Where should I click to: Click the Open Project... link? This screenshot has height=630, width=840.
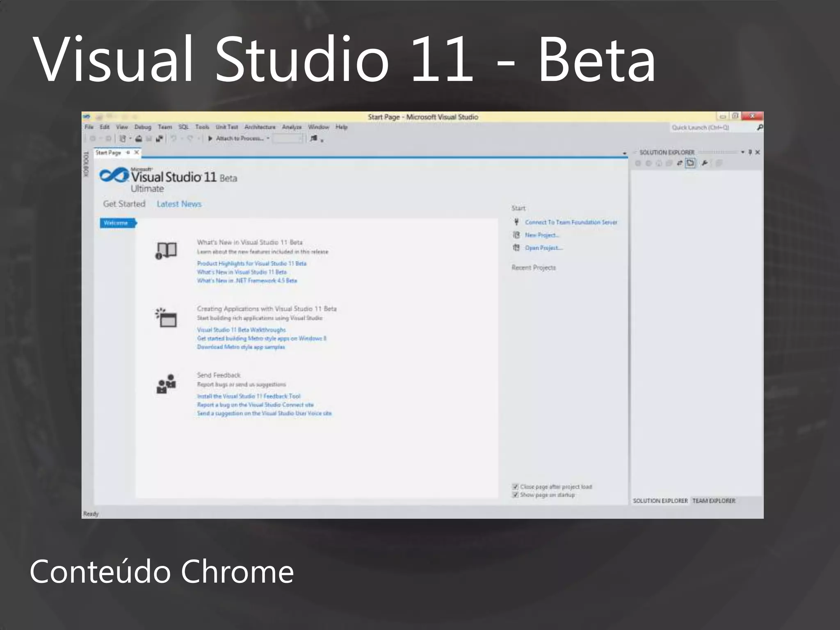(544, 248)
